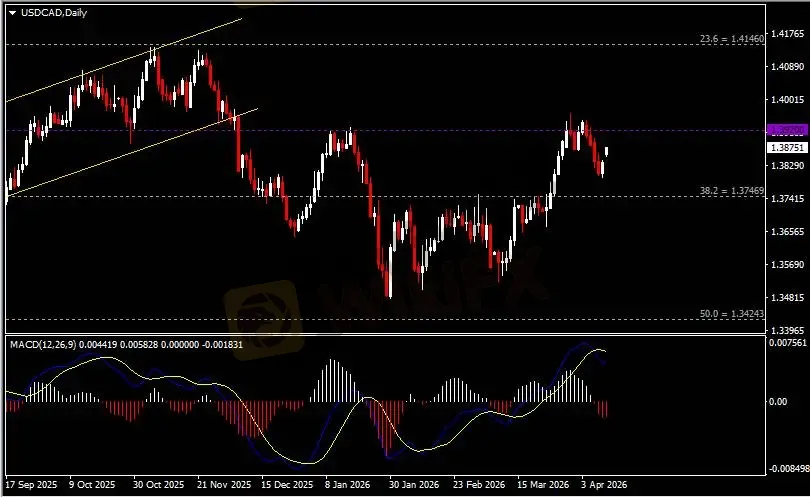The height and width of the screenshot is (497, 810).
Task: Click the MACD zero level 0.00
Action: coord(778,402)
